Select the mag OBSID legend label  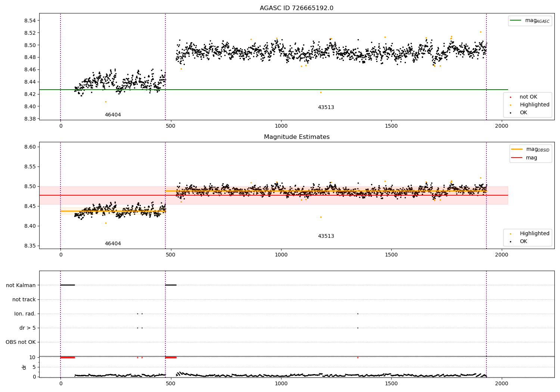pos(538,149)
